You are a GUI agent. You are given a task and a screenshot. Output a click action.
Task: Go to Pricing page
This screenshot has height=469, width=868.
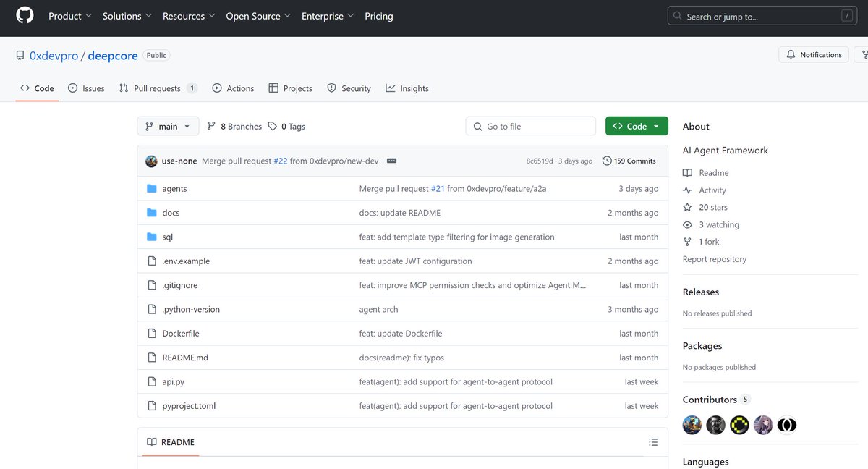(379, 16)
